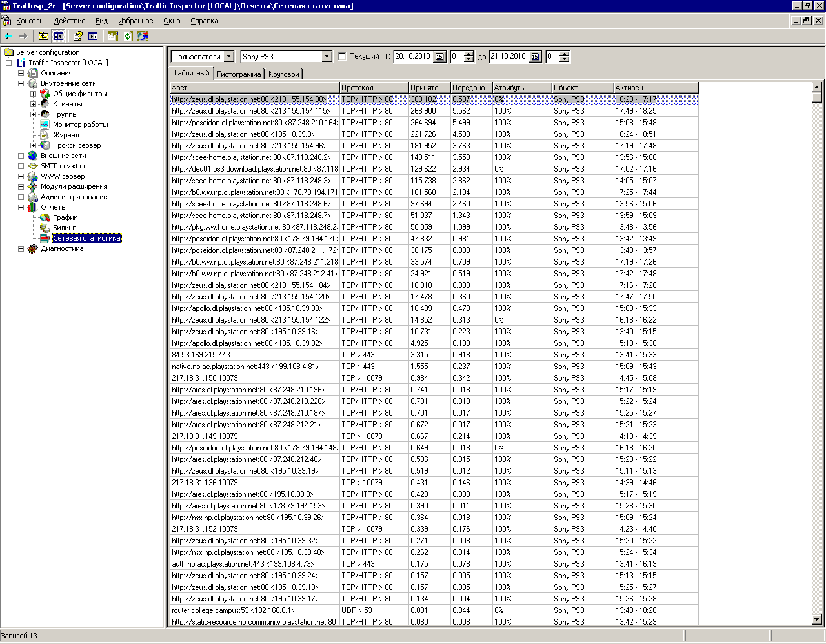
Task: Open the Sony PS3 combo box
Action: click(x=327, y=57)
